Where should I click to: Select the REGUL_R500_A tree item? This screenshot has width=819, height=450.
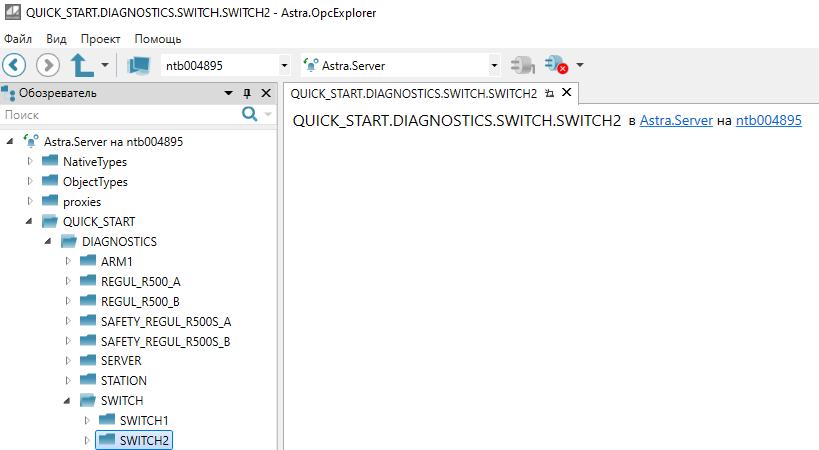point(140,281)
